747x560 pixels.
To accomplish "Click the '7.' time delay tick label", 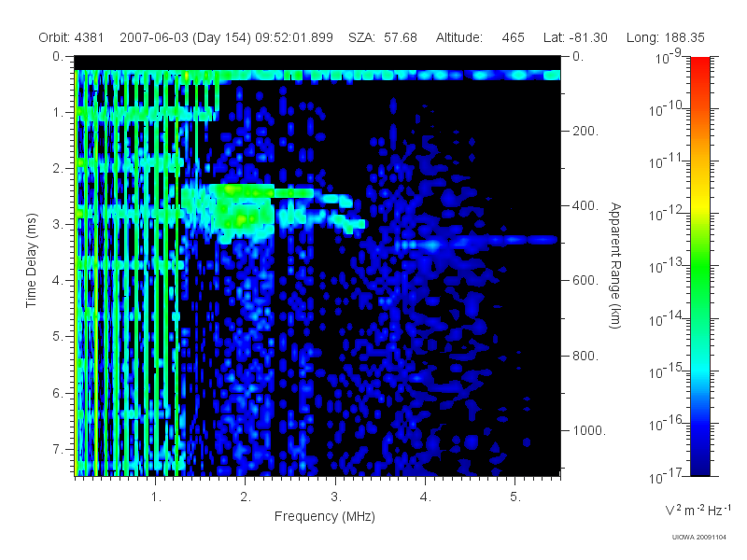I will (58, 449).
